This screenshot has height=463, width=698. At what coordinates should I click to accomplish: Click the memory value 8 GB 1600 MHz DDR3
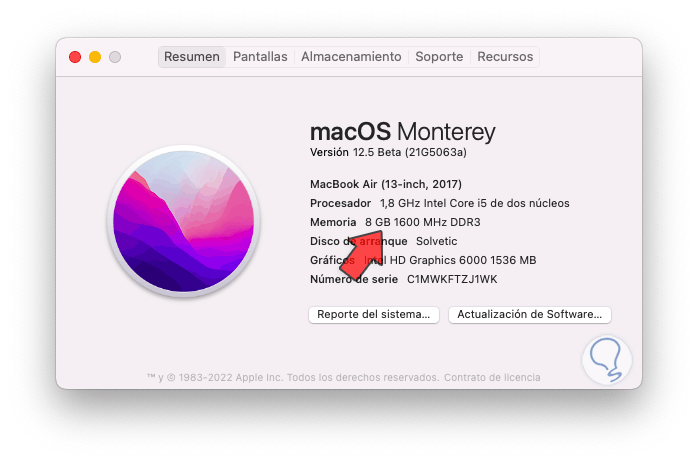[422, 222]
